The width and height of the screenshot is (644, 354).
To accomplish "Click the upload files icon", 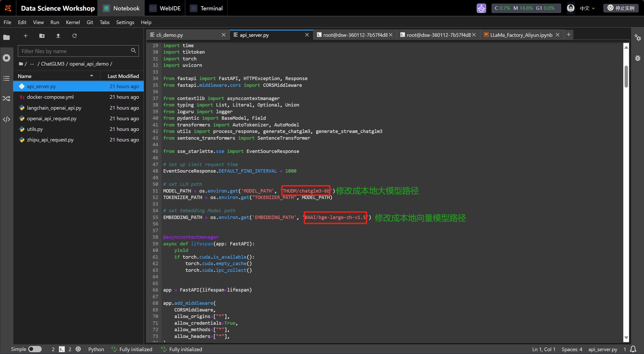I will [x=58, y=36].
